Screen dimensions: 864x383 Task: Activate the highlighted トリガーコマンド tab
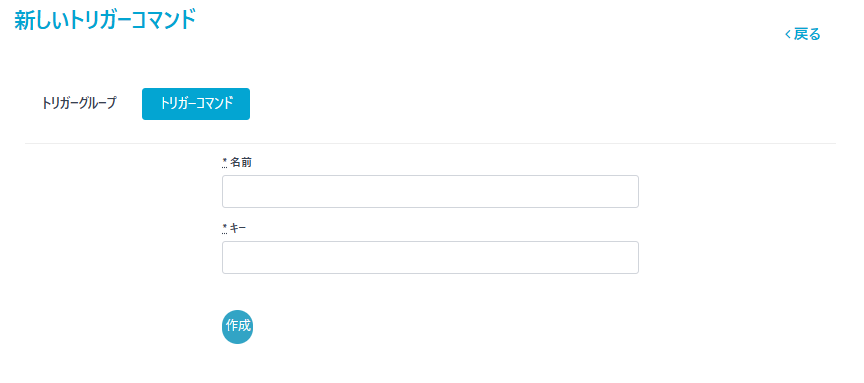(196, 104)
